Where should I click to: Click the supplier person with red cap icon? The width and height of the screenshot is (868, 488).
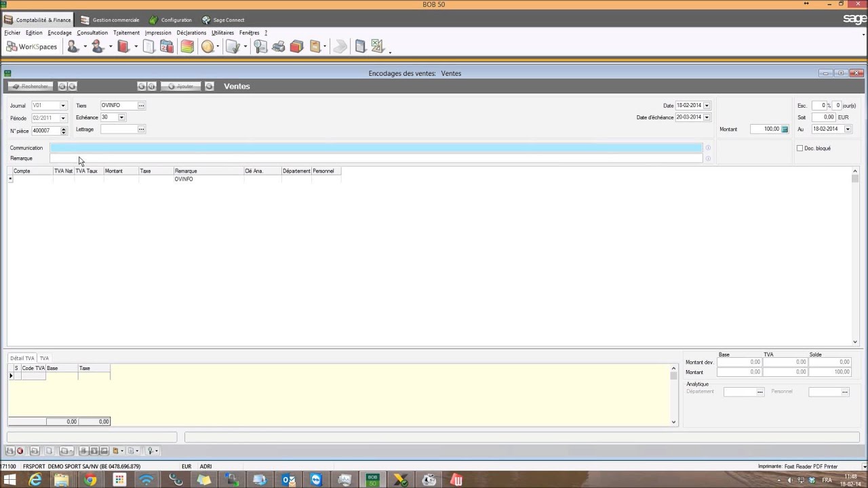(x=98, y=47)
